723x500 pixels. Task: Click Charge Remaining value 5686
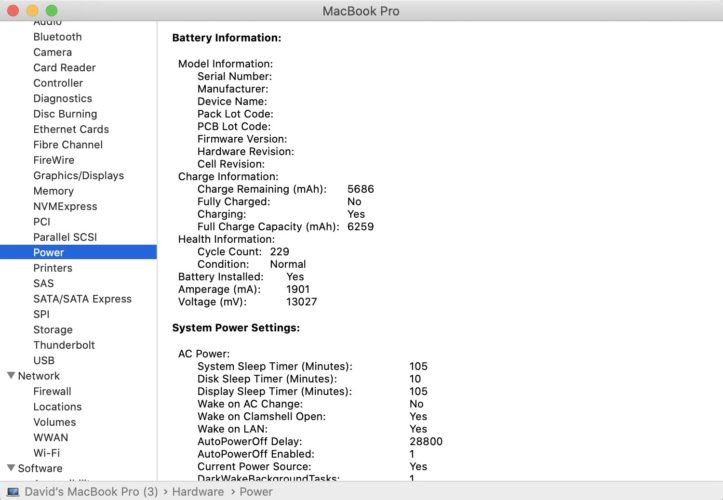pos(361,189)
